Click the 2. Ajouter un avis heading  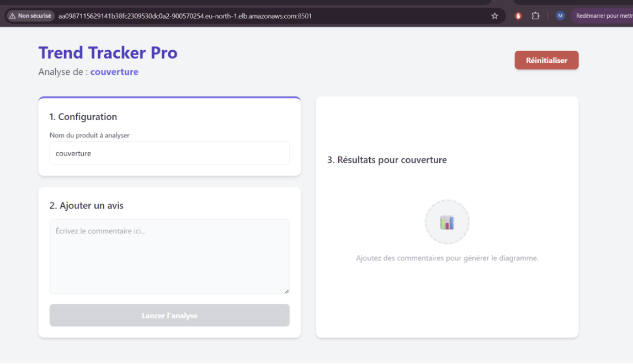coord(87,206)
